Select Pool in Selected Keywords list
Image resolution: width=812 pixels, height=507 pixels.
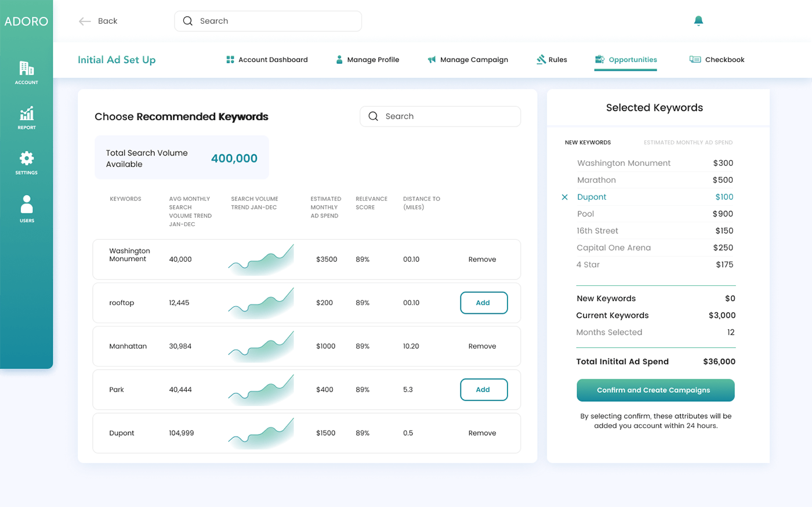tap(585, 214)
